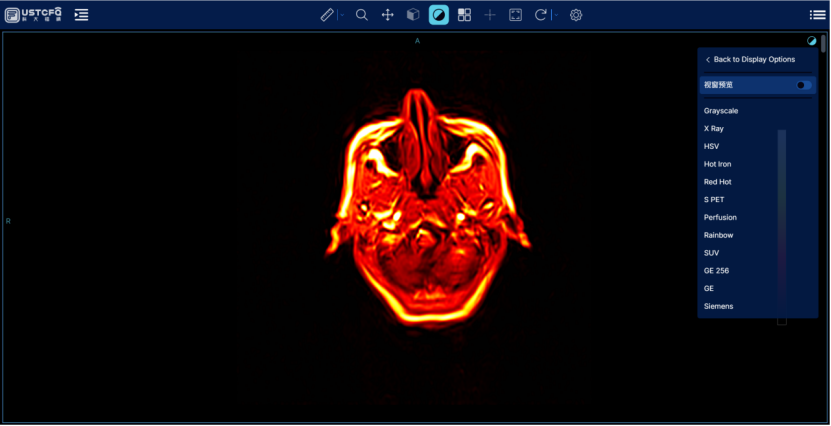
Task: Click the USTCFQ logo
Action: coord(33,15)
